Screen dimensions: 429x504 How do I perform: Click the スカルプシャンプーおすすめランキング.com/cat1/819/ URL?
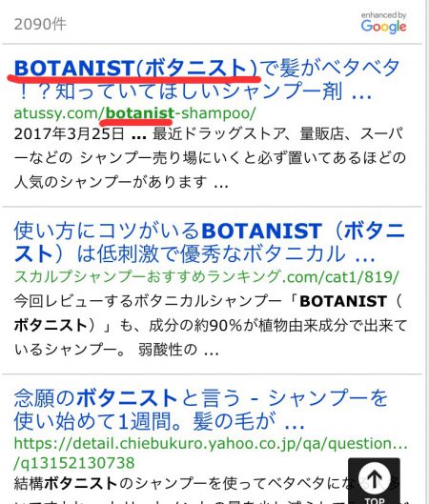click(207, 276)
